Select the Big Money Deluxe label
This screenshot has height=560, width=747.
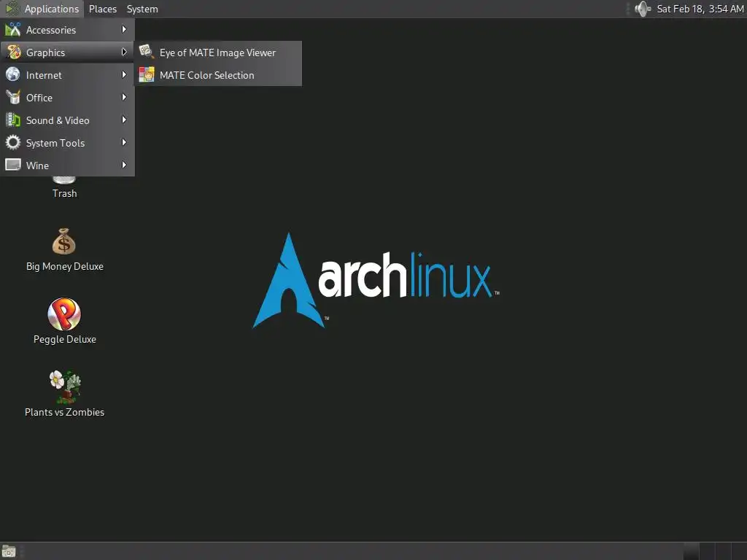pyautogui.click(x=65, y=267)
